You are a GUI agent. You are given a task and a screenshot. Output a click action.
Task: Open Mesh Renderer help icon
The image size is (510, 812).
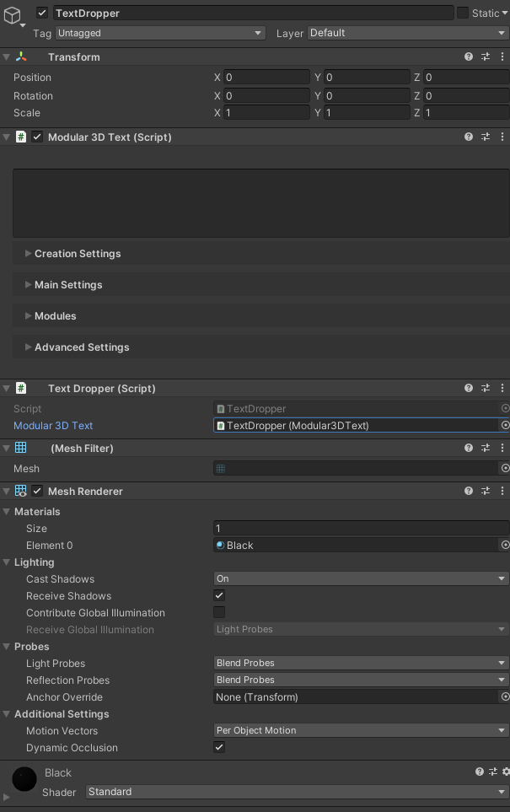[x=469, y=491]
